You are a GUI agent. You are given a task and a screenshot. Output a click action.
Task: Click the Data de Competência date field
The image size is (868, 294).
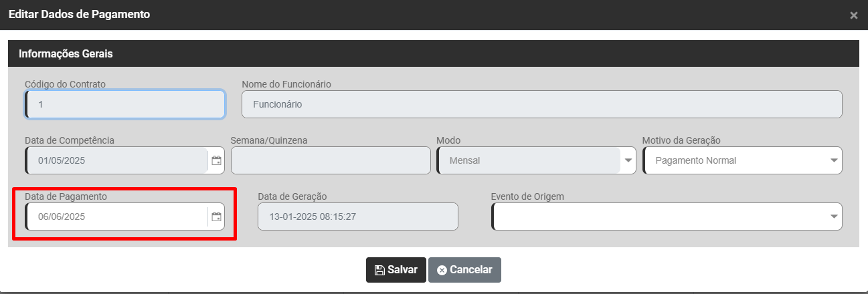117,160
